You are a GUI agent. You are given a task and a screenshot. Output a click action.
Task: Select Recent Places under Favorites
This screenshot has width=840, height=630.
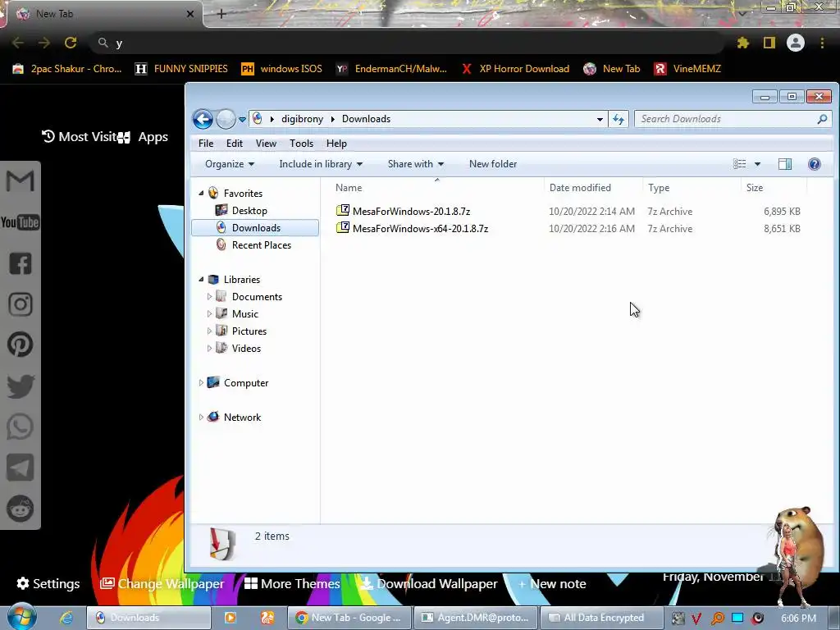pyautogui.click(x=262, y=244)
